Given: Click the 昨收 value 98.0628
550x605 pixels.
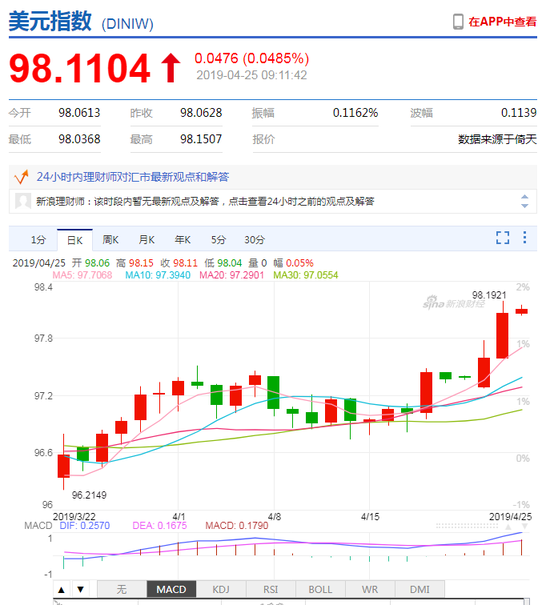Looking at the screenshot, I should click(x=201, y=113).
